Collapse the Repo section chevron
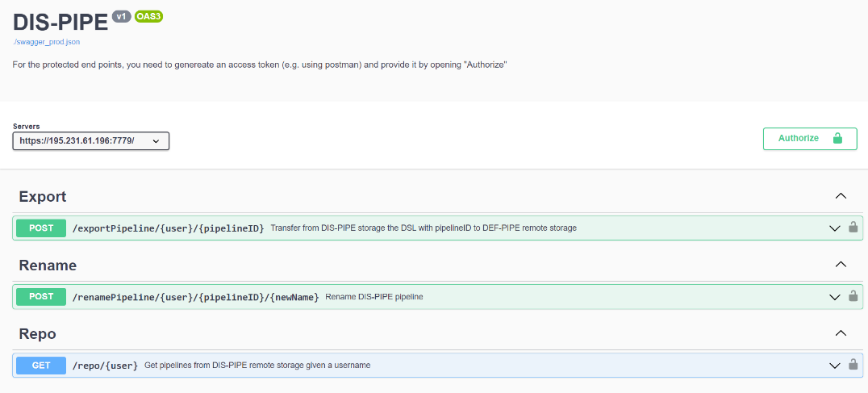868x393 pixels. point(841,333)
